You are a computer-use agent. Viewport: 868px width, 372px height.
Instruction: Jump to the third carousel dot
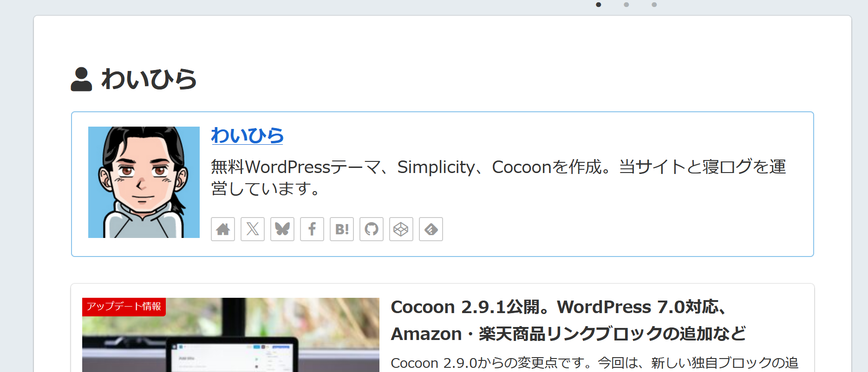click(x=654, y=5)
